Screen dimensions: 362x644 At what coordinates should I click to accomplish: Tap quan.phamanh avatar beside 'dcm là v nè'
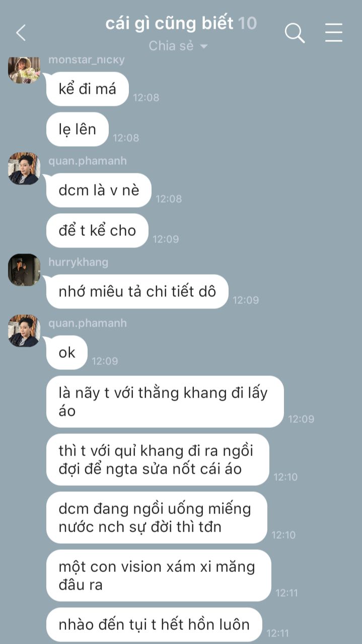tap(24, 168)
